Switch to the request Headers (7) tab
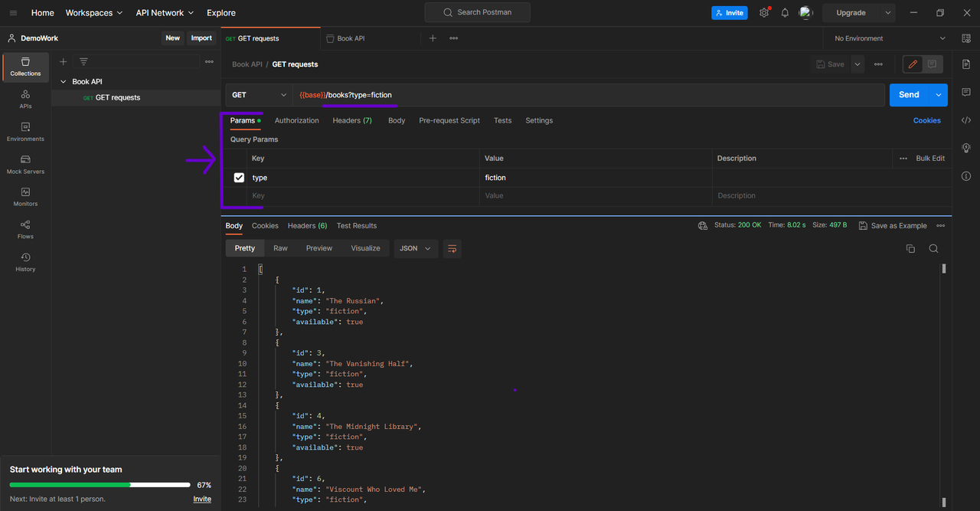980x511 pixels. pos(352,121)
